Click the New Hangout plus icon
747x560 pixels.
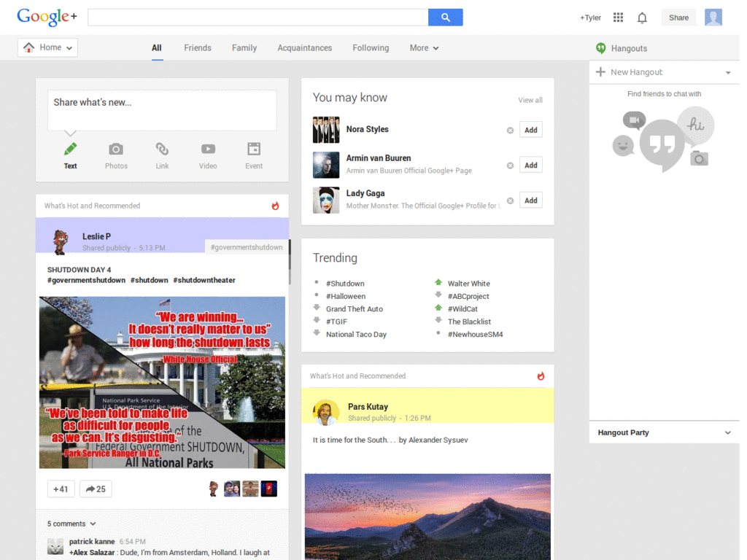pyautogui.click(x=601, y=72)
